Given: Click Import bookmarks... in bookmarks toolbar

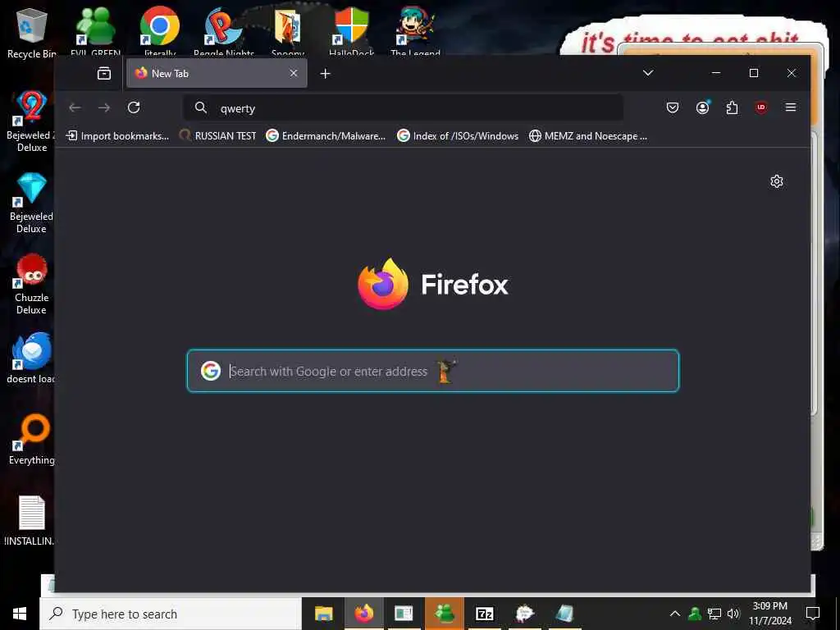Looking at the screenshot, I should tap(117, 136).
